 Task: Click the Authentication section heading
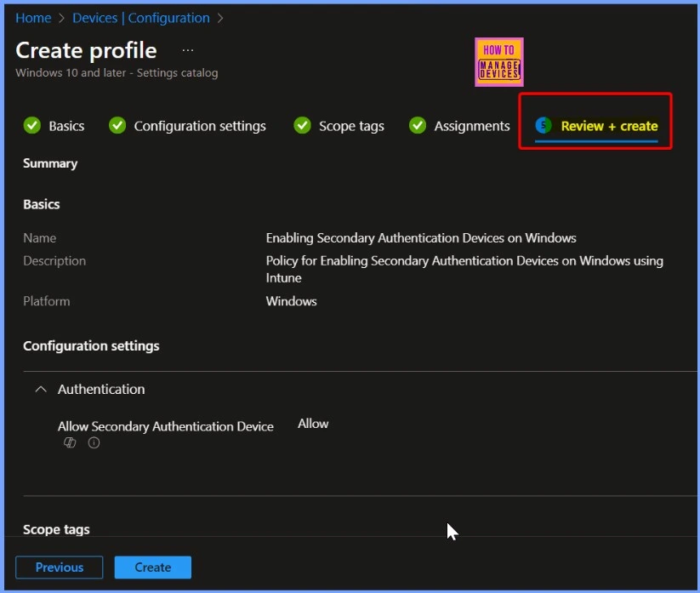coord(101,390)
